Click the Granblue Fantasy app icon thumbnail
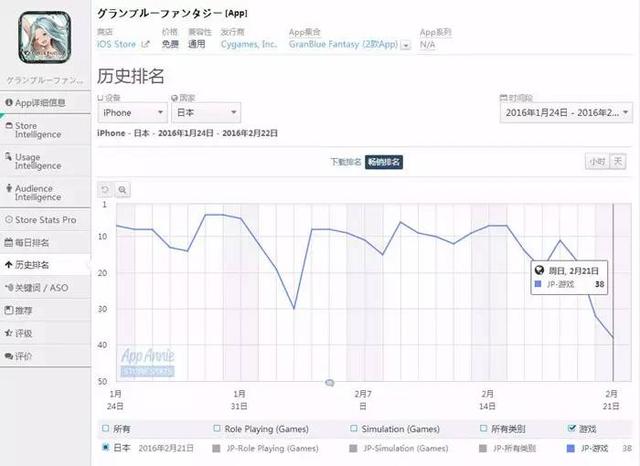 click(45, 38)
